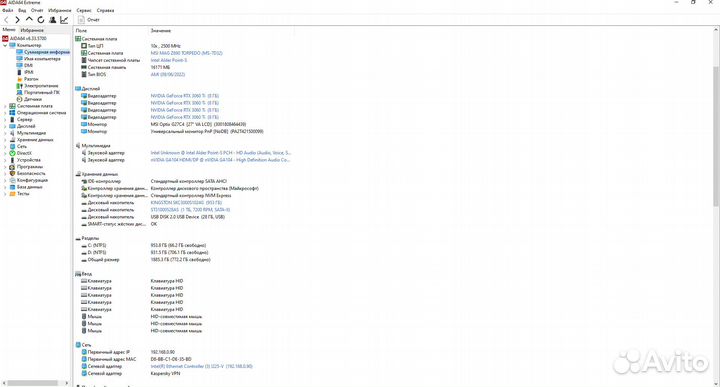Select Суммарная информация in the tree

(x=46, y=52)
